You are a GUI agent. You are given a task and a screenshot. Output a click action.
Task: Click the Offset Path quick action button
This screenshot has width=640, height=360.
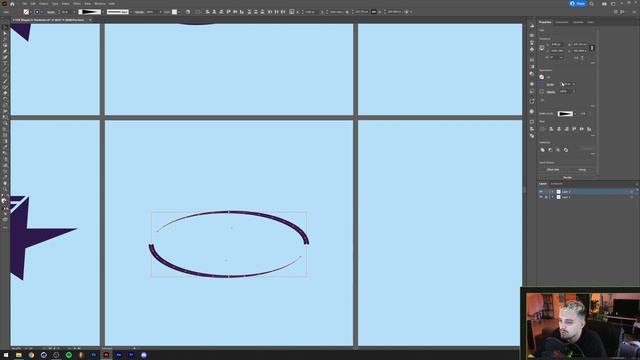553,169
